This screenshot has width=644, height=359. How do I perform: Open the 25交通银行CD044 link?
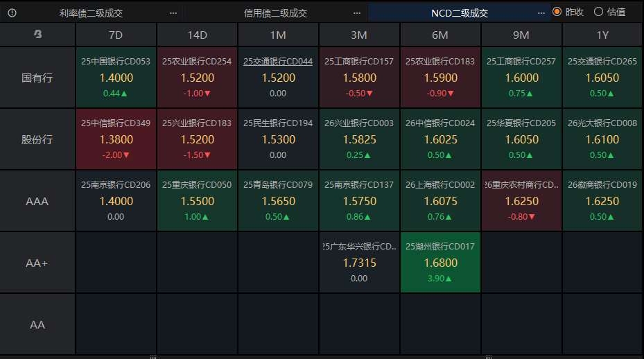click(278, 62)
